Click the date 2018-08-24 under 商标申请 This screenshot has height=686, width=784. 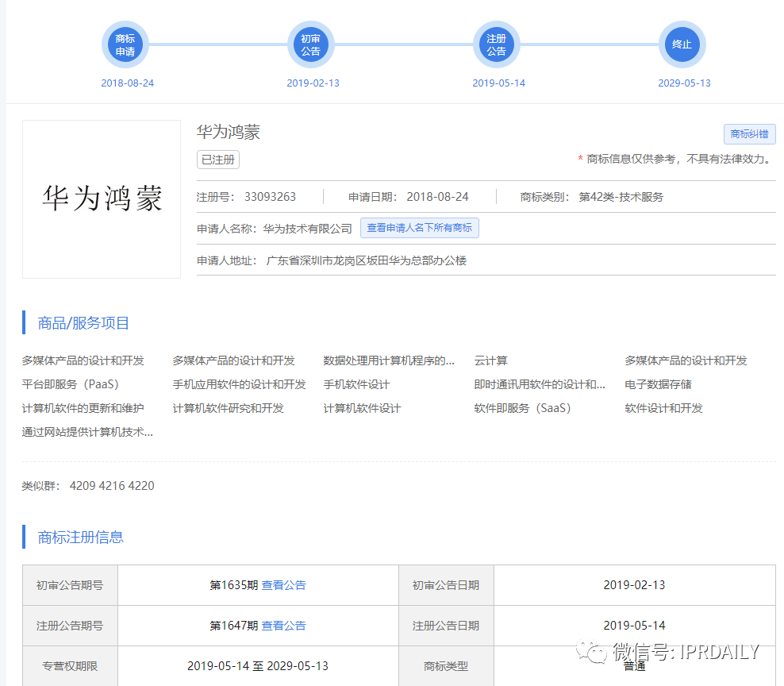pyautogui.click(x=128, y=83)
